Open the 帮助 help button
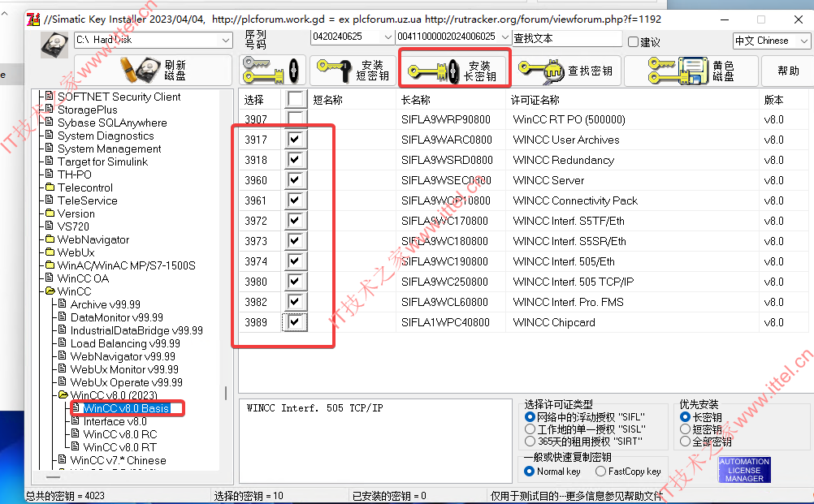This screenshot has width=814, height=504. (x=787, y=70)
